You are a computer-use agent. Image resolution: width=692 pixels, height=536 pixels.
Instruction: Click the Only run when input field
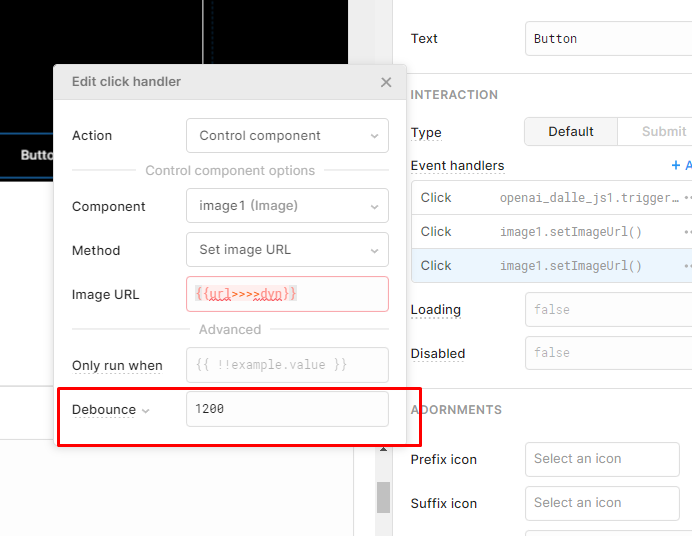[287, 365]
